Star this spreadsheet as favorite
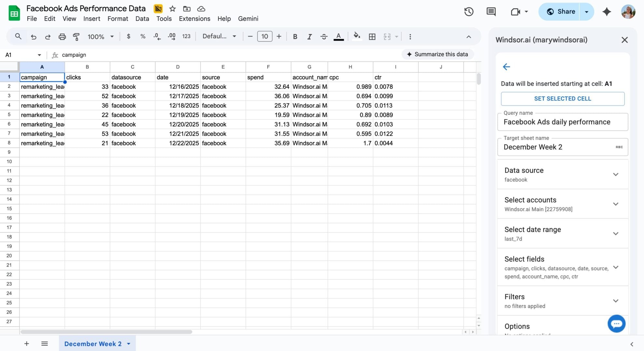This screenshot has width=644, height=351. point(172,9)
